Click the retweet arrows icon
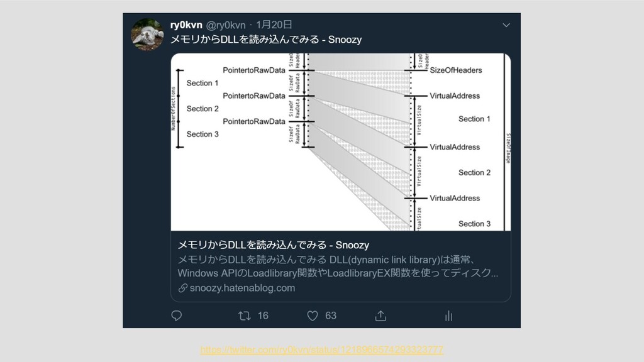Image resolution: width=644 pixels, height=362 pixels. pos(245,315)
